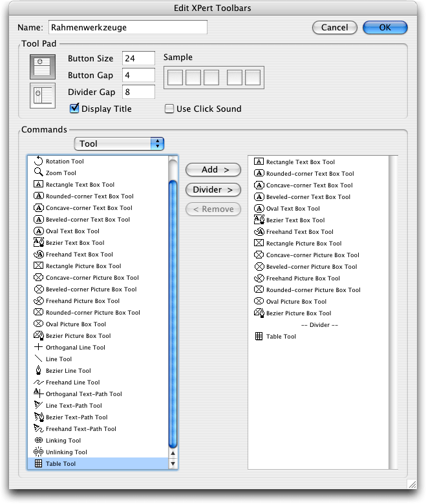Select Beveled-corner Text Box Tool in left list
This screenshot has width=426, height=504.
pyautogui.click(x=98, y=220)
